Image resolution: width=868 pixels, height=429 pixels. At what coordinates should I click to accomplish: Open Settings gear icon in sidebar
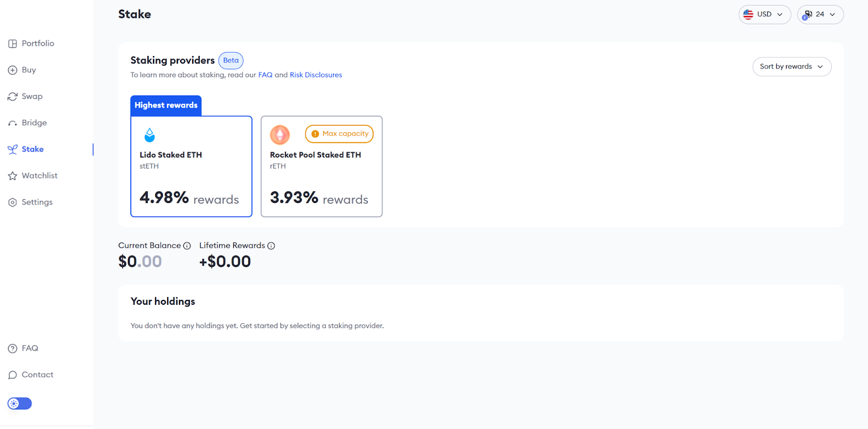coord(12,202)
